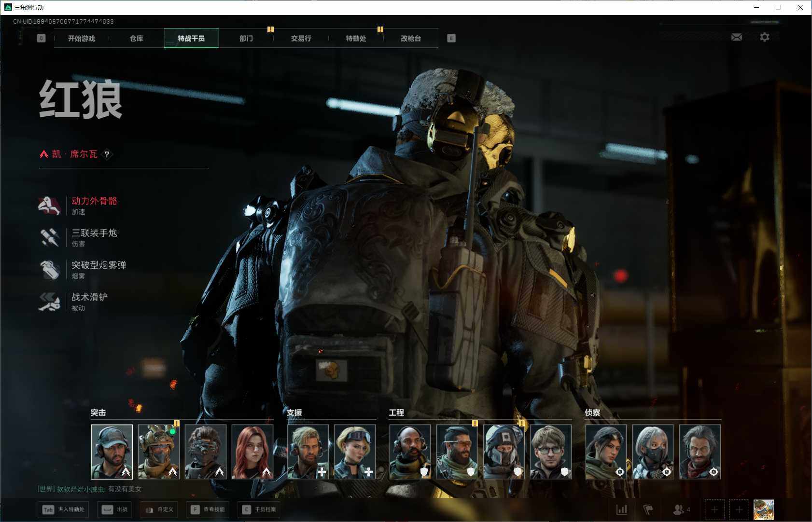Image resolution: width=812 pixels, height=522 pixels.
Task: Select the bald 工程 operator with headset
Action: coord(410,452)
